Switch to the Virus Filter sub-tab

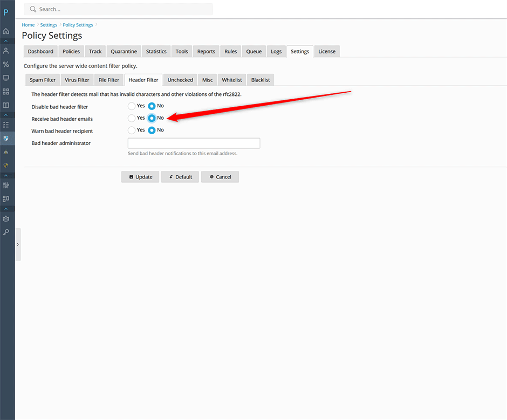[77, 80]
